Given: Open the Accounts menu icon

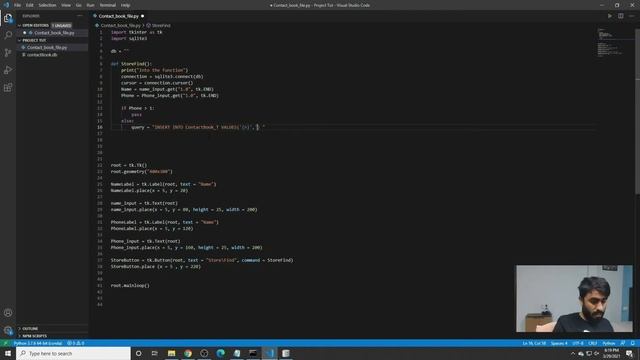Looking at the screenshot, I should tap(8, 313).
